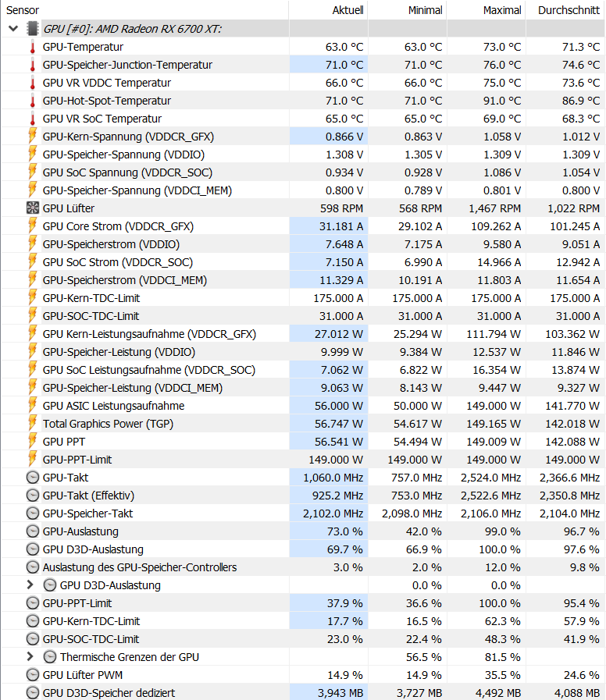This screenshot has width=606, height=700.
Task: Click maximal Thermische Grenzen value 81.5 %
Action: click(x=503, y=657)
